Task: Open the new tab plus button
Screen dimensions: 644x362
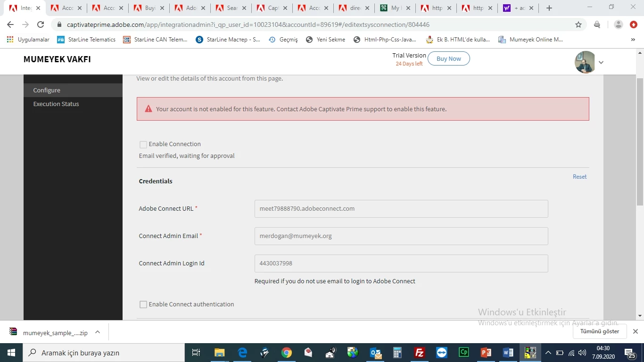Action: pyautogui.click(x=549, y=8)
